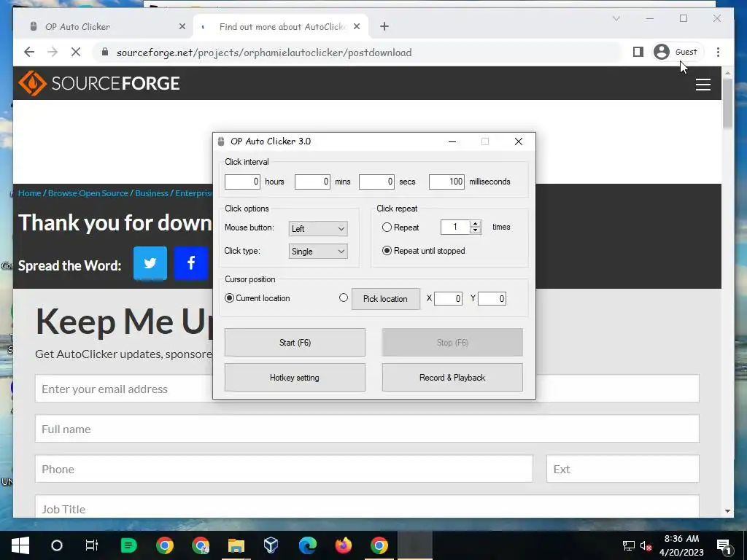
Task: Increase repeat times with up arrow
Action: click(x=475, y=224)
